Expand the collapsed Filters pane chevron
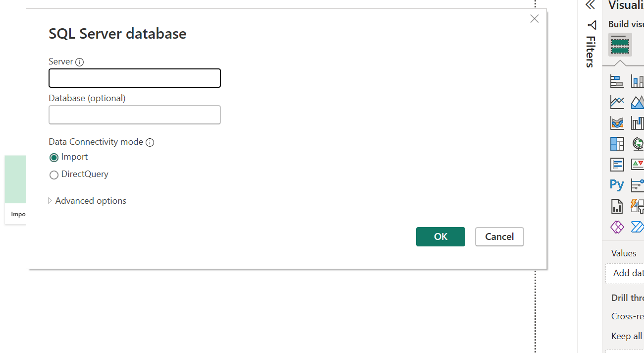Viewport: 644px width, 353px height. 590,5
